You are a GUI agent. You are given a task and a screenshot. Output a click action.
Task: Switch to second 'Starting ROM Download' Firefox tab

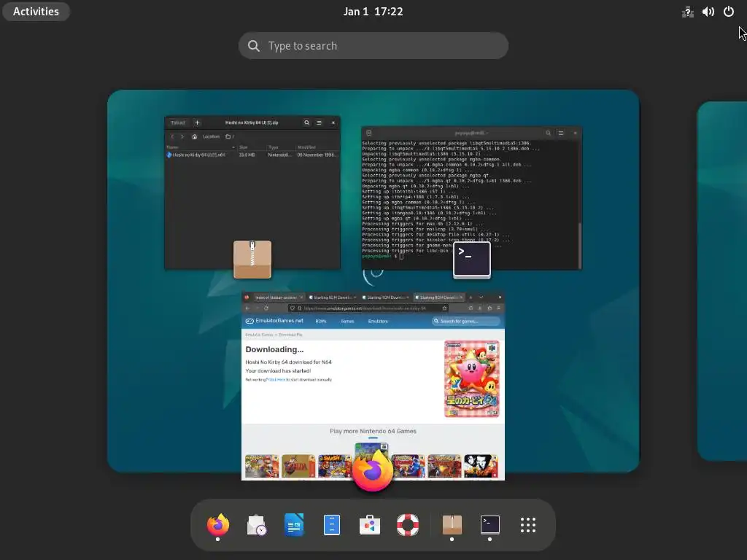click(x=385, y=297)
